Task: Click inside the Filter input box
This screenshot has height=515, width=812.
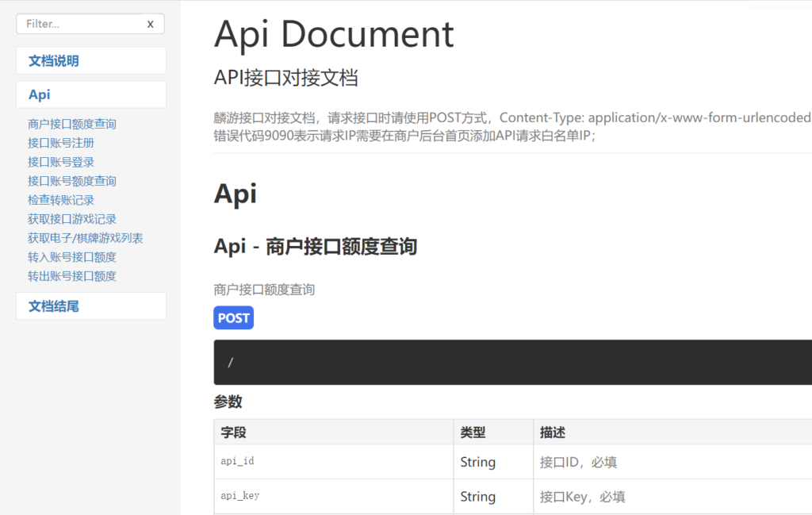Action: click(x=79, y=24)
